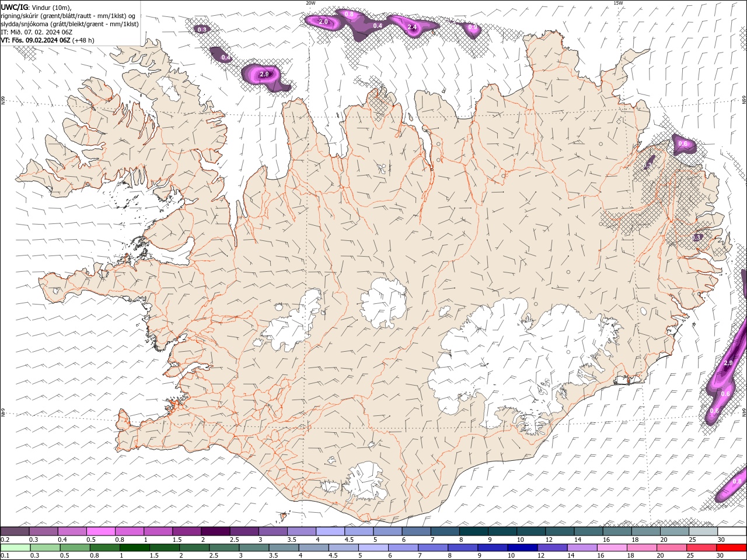Select the darkest purple 2–2.5 snow legend swatch
The image size is (747, 560).
(x=215, y=531)
